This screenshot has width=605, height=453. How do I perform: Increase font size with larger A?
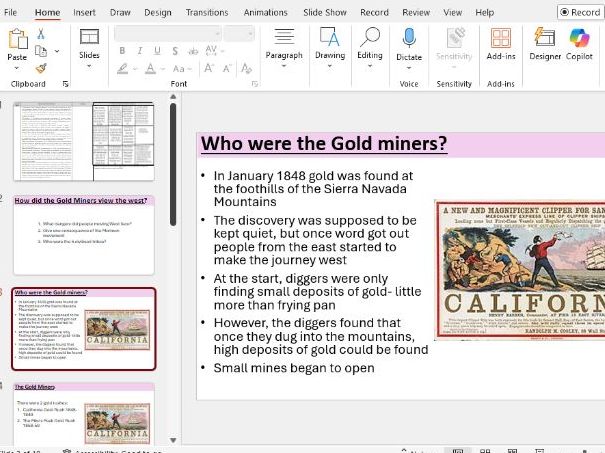point(209,69)
